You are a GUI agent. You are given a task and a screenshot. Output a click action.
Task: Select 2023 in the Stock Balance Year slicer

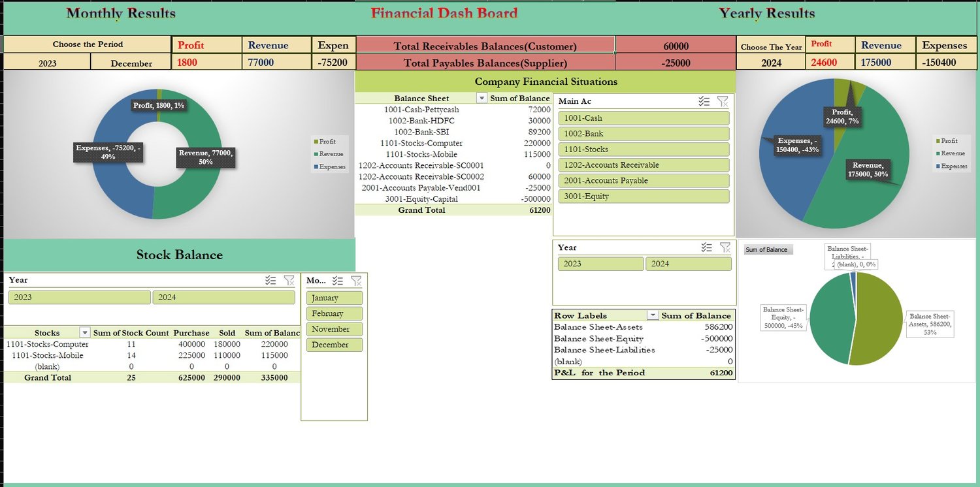tap(80, 297)
